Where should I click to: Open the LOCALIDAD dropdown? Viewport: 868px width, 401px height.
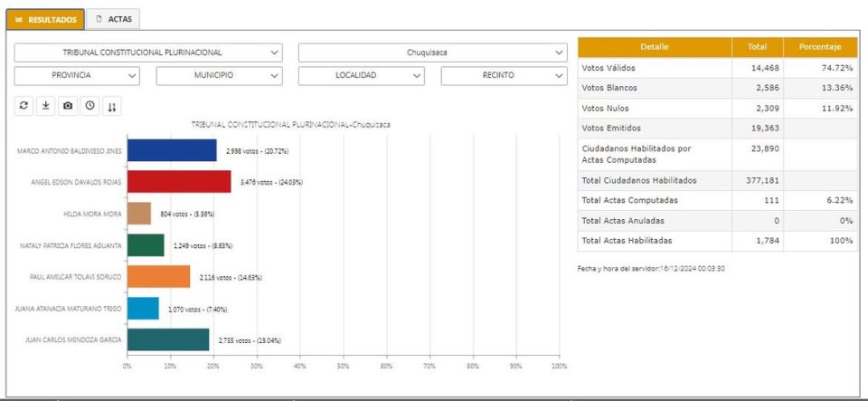pyautogui.click(x=362, y=76)
